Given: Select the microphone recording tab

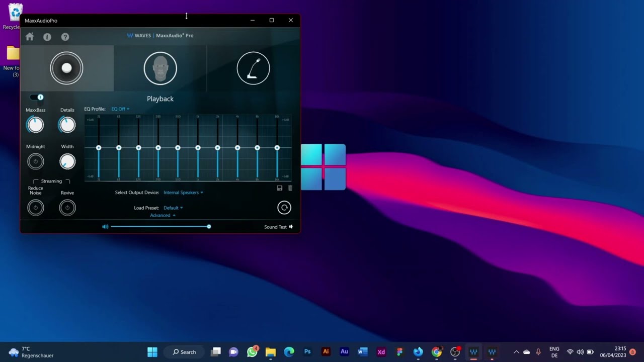Looking at the screenshot, I should pyautogui.click(x=253, y=68).
